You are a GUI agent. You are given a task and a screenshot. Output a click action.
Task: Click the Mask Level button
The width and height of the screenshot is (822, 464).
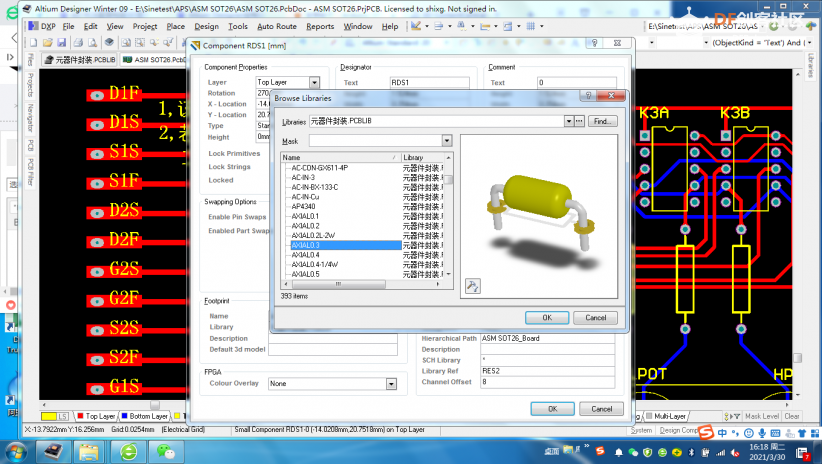coord(762,416)
